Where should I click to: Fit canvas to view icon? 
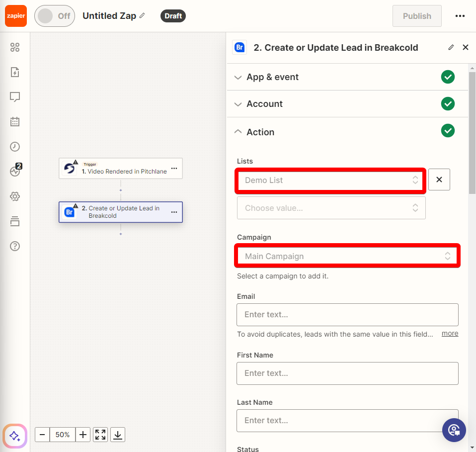click(100, 435)
